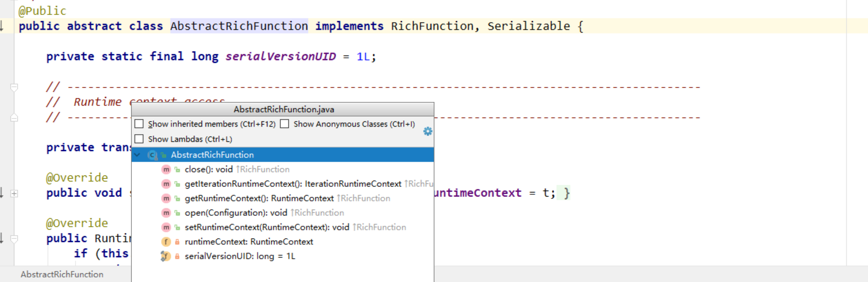Click public visibility icon beside getIterationRuntimeContext()

177,184
